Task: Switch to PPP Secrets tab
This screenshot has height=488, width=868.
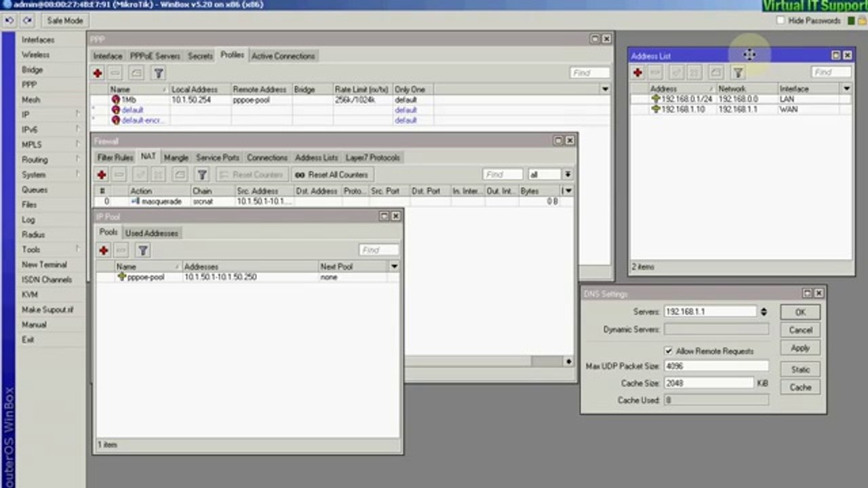Action: (200, 56)
